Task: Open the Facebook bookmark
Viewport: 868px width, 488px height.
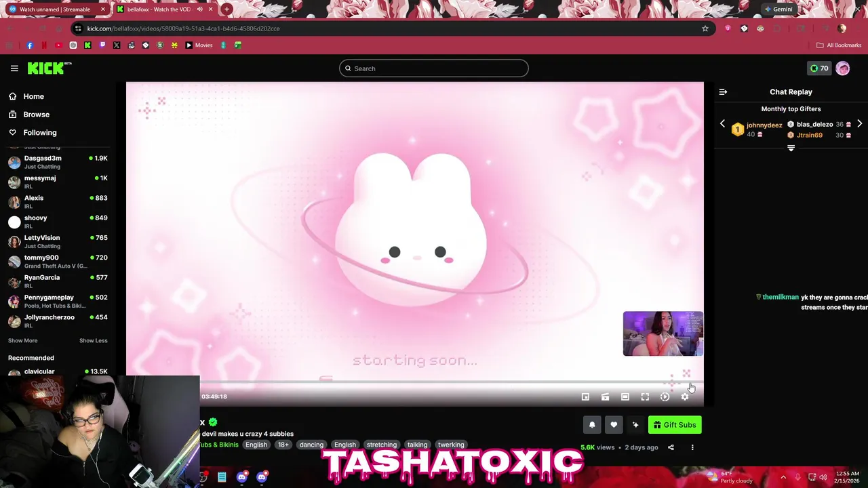Action: coord(29,45)
